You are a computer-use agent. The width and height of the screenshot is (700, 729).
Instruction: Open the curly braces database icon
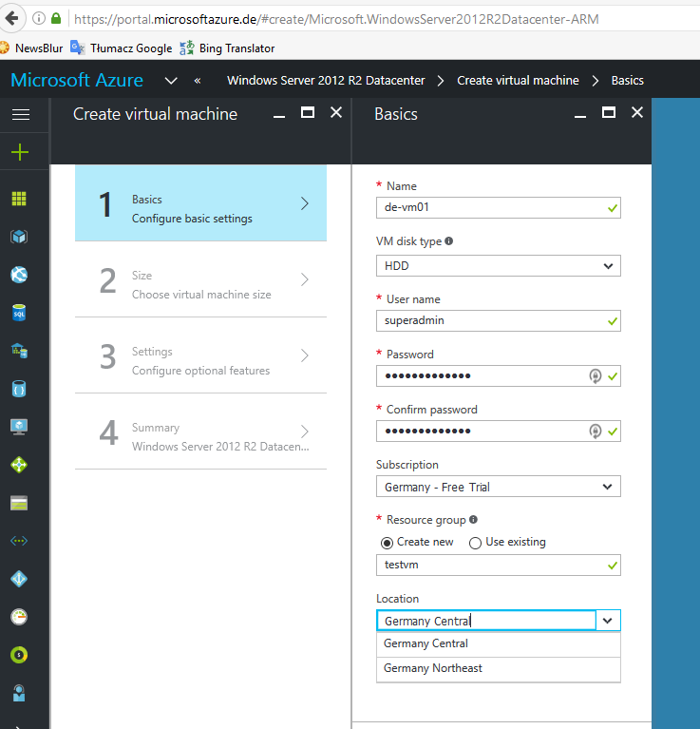click(19, 389)
